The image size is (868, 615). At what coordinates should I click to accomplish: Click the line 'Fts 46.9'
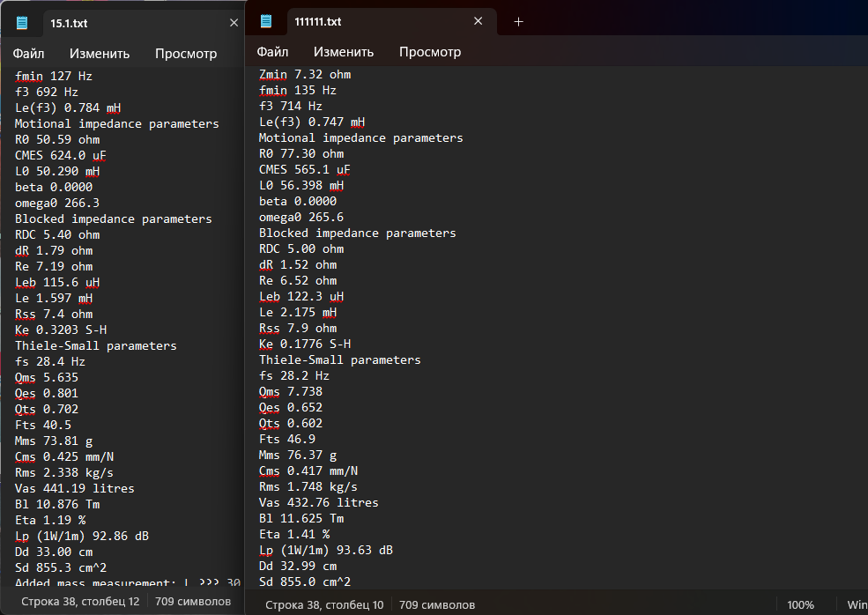[287, 439]
